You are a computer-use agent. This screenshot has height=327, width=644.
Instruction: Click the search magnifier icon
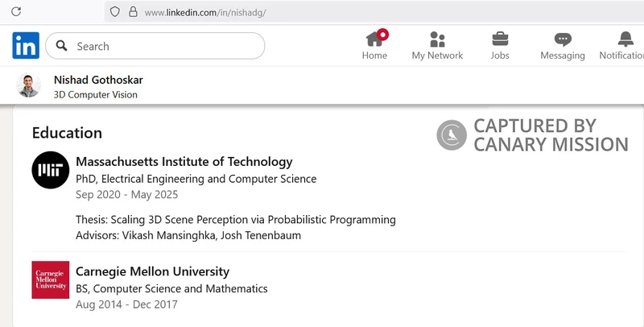click(x=62, y=46)
